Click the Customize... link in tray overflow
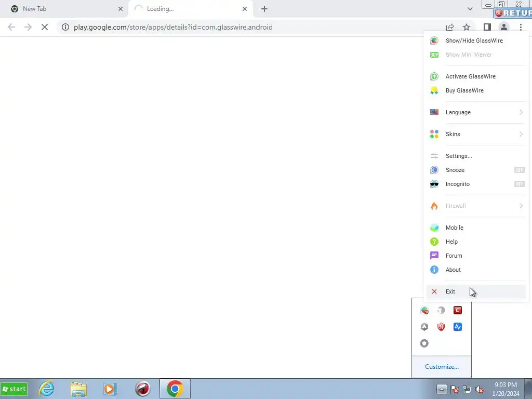Viewport: 532px width, 399px height. pyautogui.click(x=442, y=367)
